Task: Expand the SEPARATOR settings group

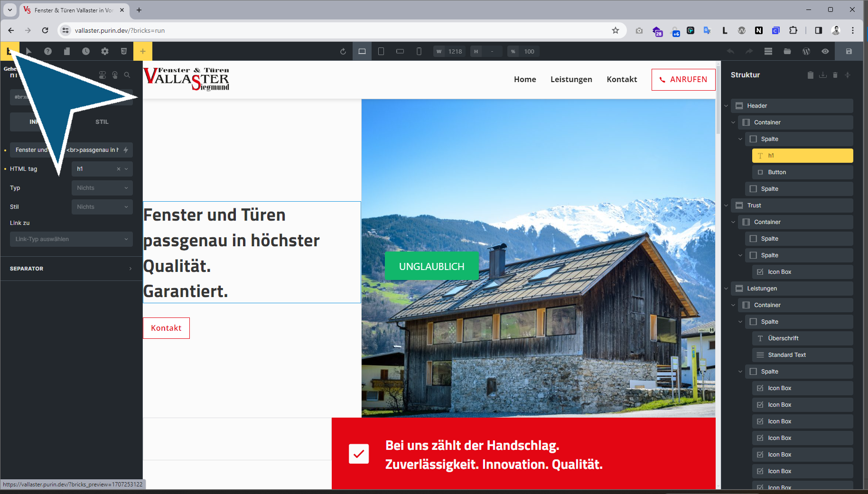Action: (x=71, y=269)
